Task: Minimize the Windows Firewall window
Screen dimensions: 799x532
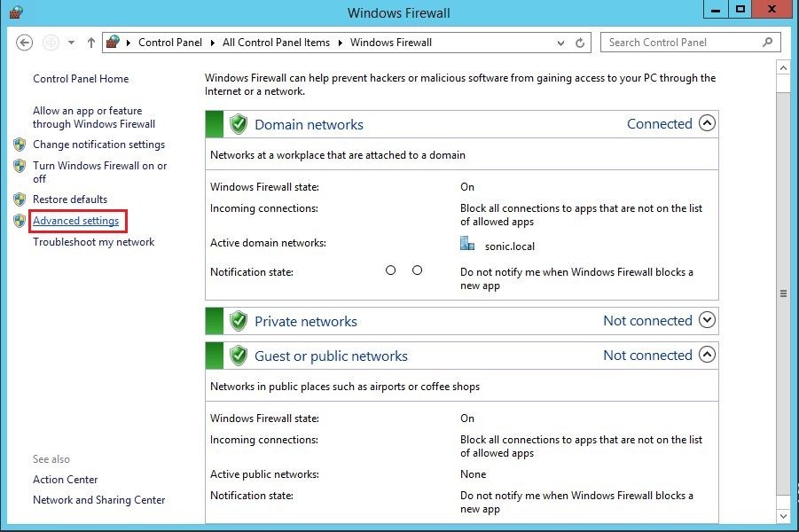Action: point(716,9)
